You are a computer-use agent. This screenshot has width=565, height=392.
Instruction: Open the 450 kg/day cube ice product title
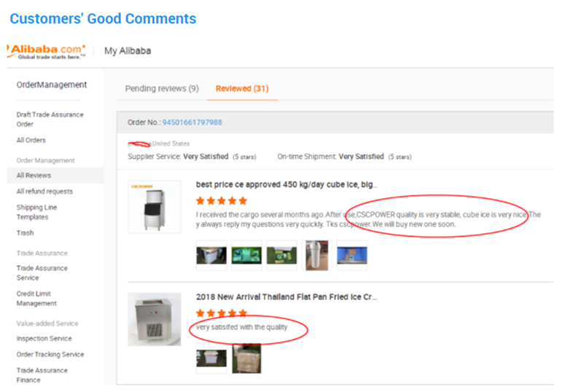[x=287, y=184]
